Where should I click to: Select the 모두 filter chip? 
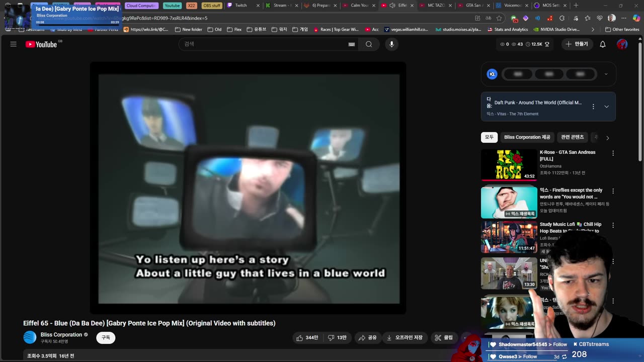pos(489,137)
